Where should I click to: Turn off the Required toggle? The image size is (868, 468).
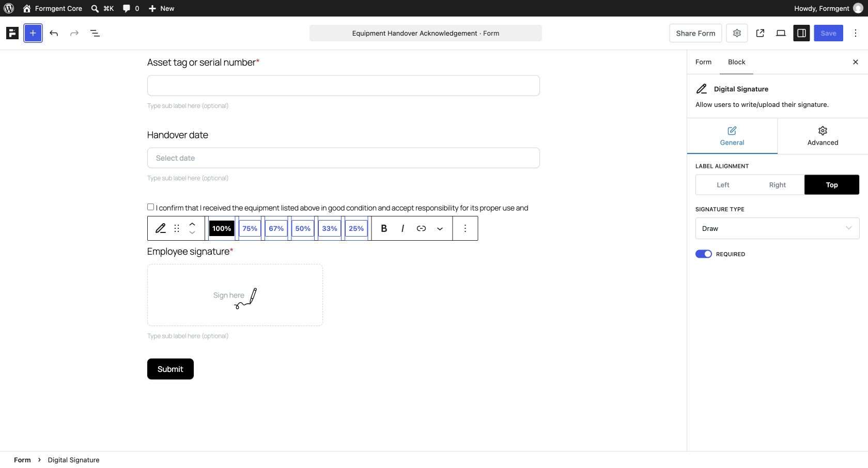click(704, 254)
